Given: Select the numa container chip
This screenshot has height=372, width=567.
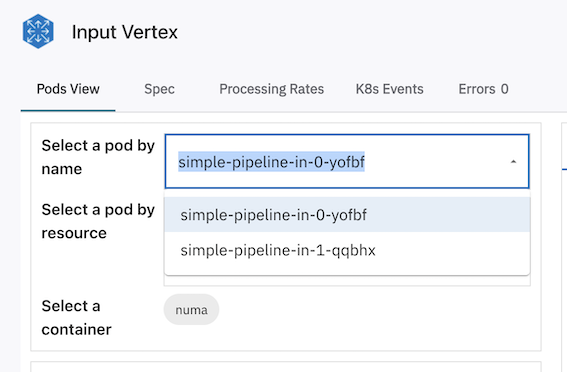Looking at the screenshot, I should pyautogui.click(x=191, y=309).
